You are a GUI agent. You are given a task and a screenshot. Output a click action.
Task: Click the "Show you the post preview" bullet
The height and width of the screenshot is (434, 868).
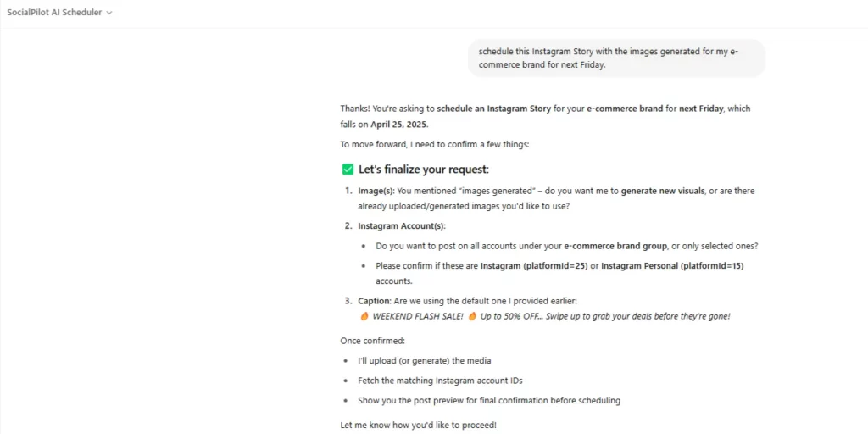coord(489,401)
